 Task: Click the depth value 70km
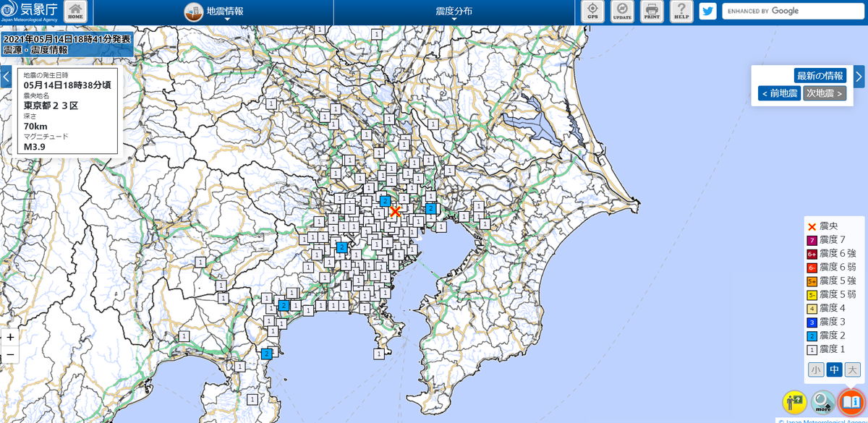(x=36, y=126)
